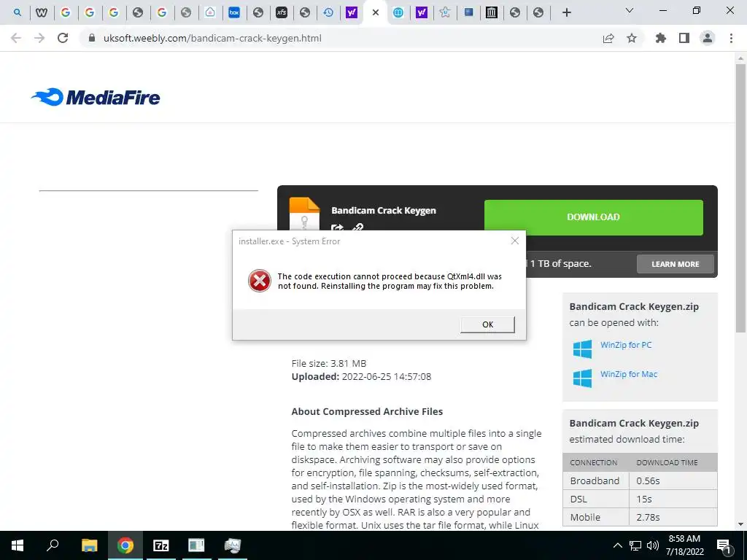Open File Explorer from the taskbar
Screen dimensions: 747x560
89,545
